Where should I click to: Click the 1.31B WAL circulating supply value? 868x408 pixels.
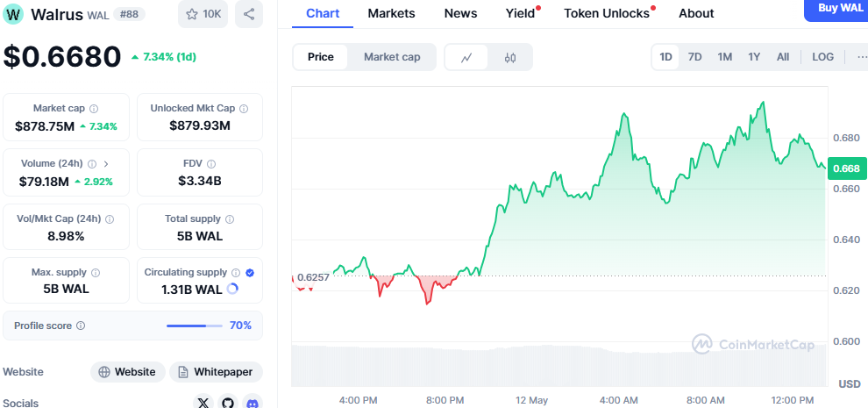click(191, 290)
